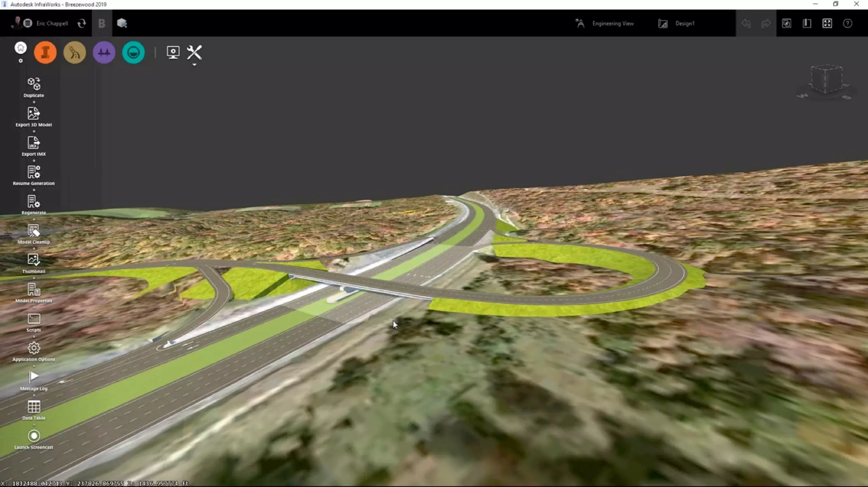This screenshot has width=868, height=487.
Task: Open the purple bridge design tools
Action: click(x=104, y=53)
